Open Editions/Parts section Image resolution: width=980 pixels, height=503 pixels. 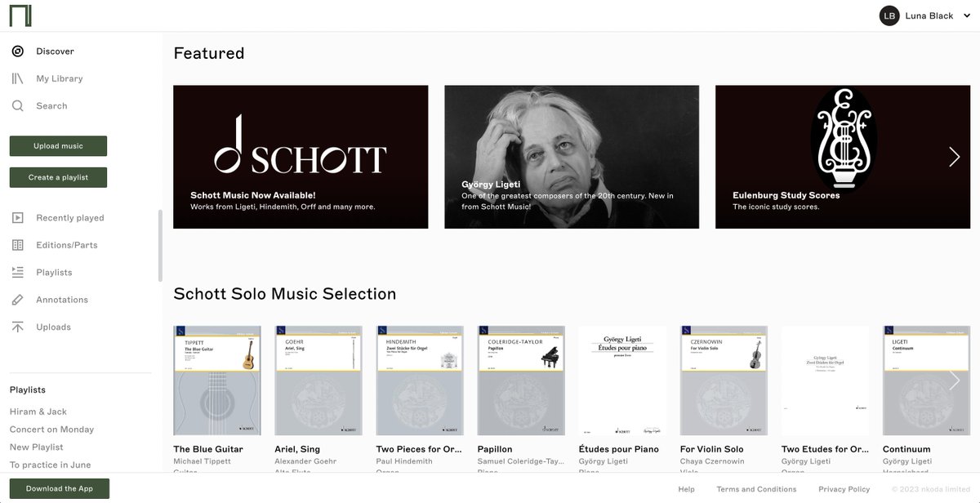67,245
